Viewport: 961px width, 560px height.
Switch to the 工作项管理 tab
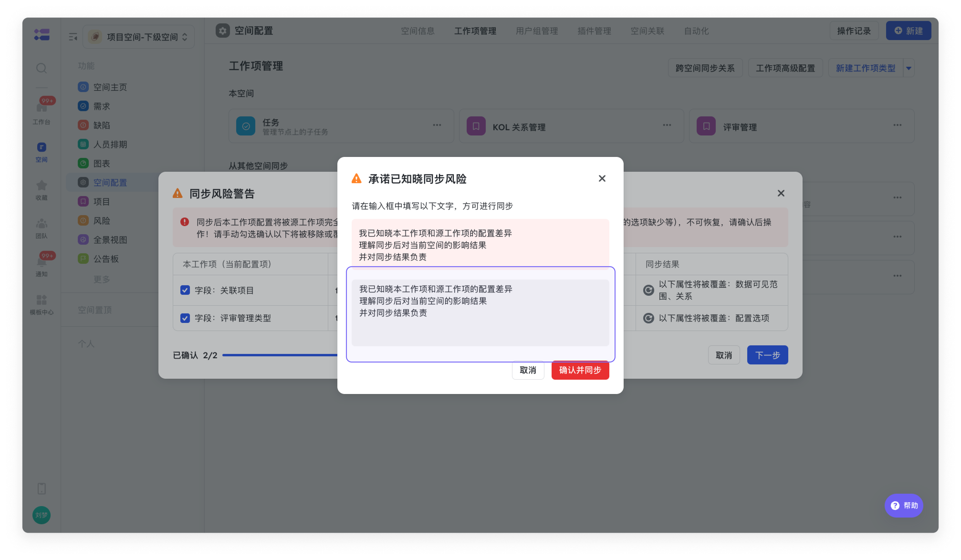(x=475, y=31)
